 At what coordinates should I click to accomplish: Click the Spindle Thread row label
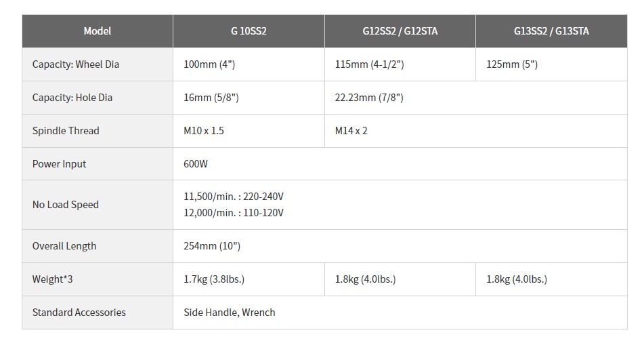(x=66, y=131)
